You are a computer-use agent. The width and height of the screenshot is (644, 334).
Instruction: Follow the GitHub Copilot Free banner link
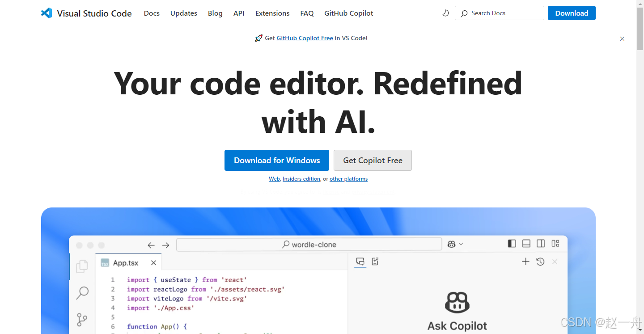(x=305, y=38)
